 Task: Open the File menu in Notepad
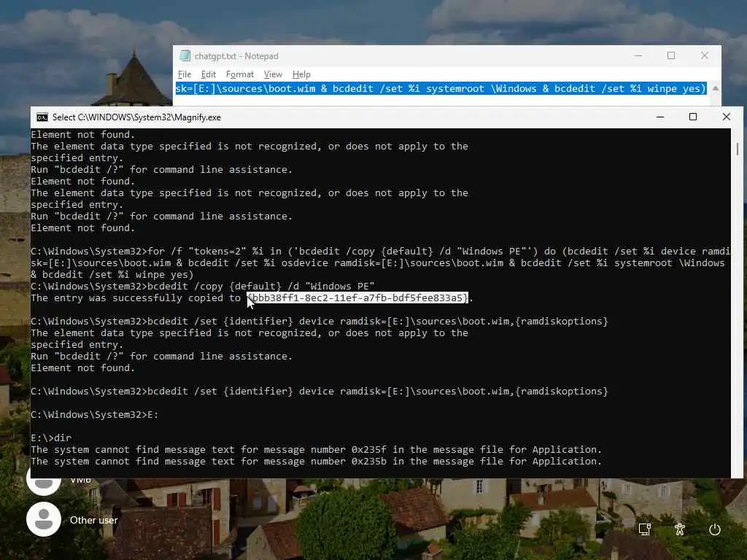pyautogui.click(x=185, y=74)
